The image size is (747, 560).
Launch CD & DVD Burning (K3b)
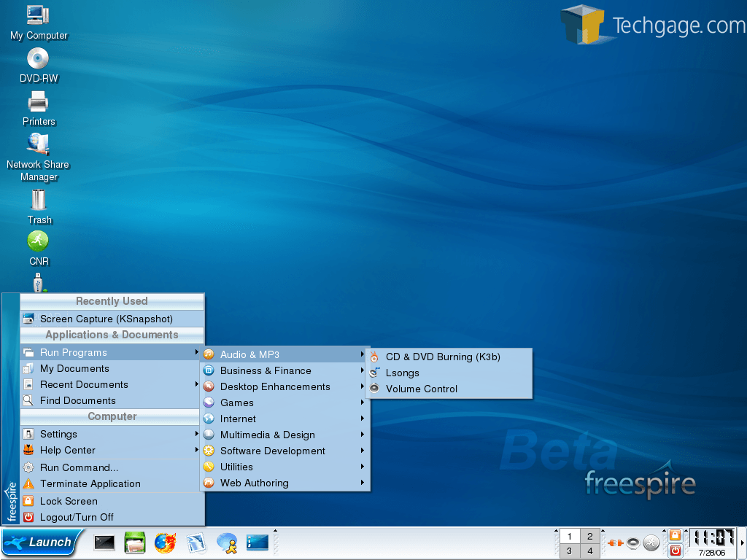click(449, 357)
